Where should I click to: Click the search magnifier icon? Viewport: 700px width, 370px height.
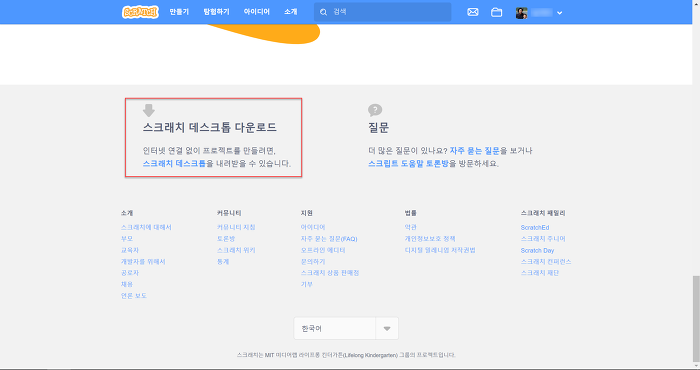pyautogui.click(x=324, y=12)
